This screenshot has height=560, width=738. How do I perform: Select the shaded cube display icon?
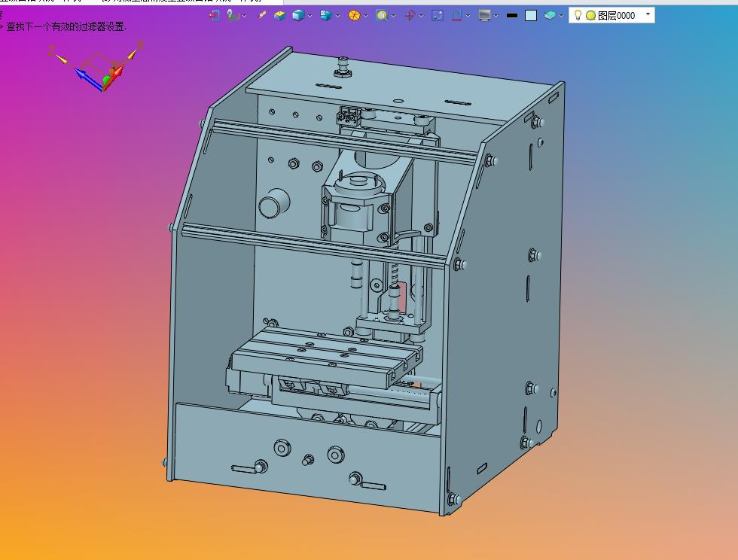coord(298,16)
